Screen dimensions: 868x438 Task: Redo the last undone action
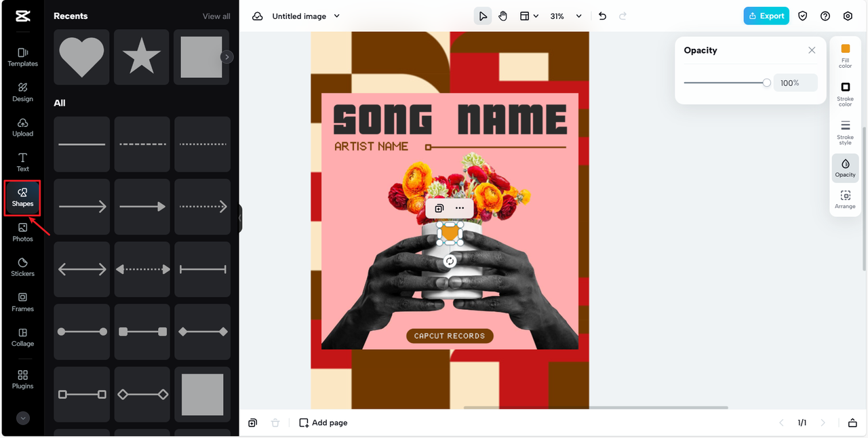[x=623, y=16]
